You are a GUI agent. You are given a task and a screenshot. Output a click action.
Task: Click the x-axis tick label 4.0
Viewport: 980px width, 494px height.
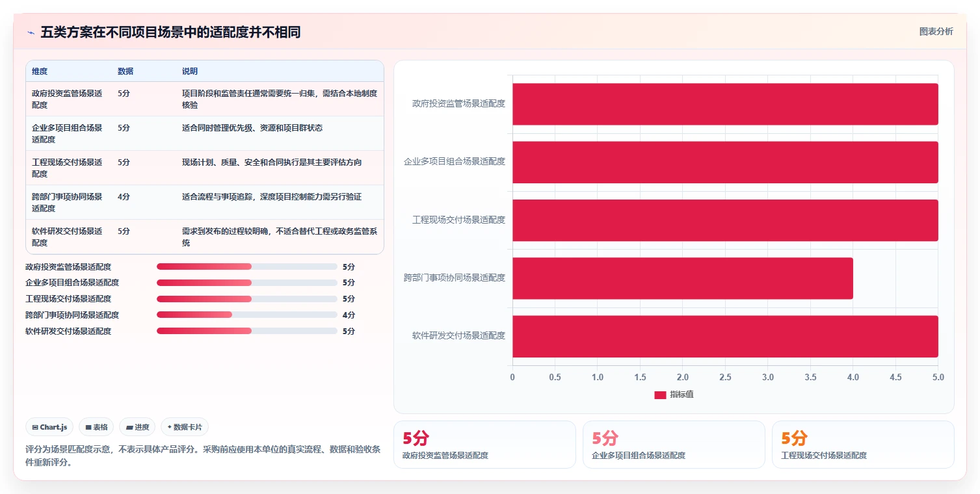coord(853,377)
